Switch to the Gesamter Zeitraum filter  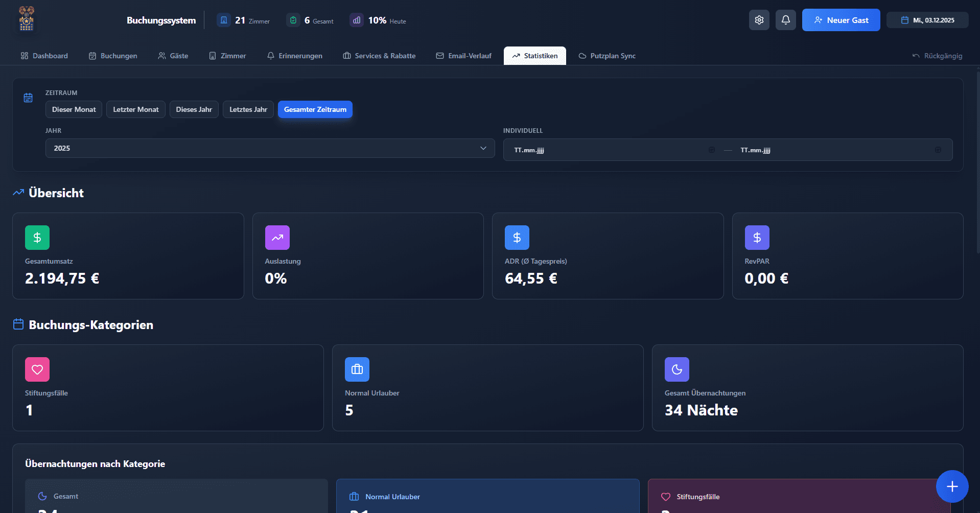(315, 109)
